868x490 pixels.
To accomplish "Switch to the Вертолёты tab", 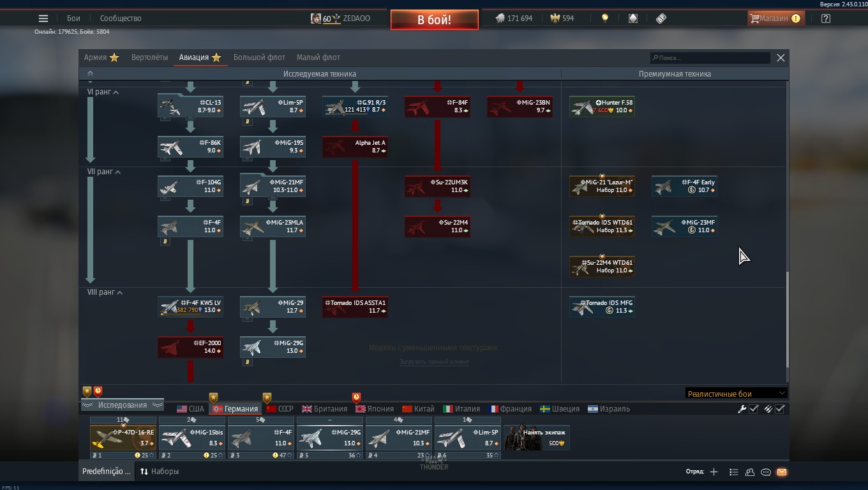I will [149, 57].
